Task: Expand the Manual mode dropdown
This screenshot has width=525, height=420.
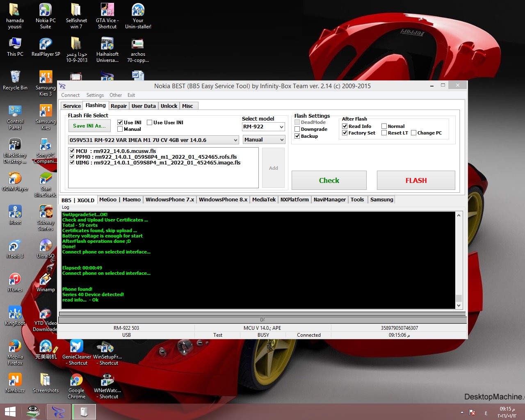Action: pyautogui.click(x=264, y=140)
